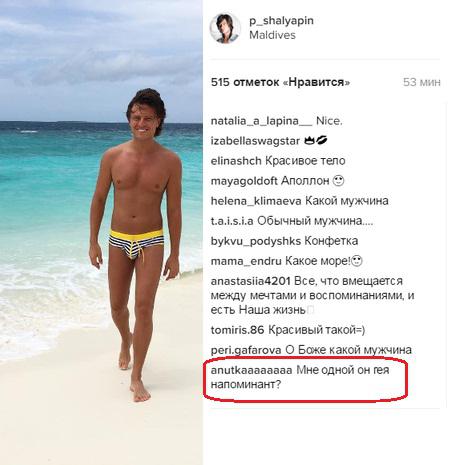
Task: Click the 53 мин timestamp
Action: [x=422, y=82]
